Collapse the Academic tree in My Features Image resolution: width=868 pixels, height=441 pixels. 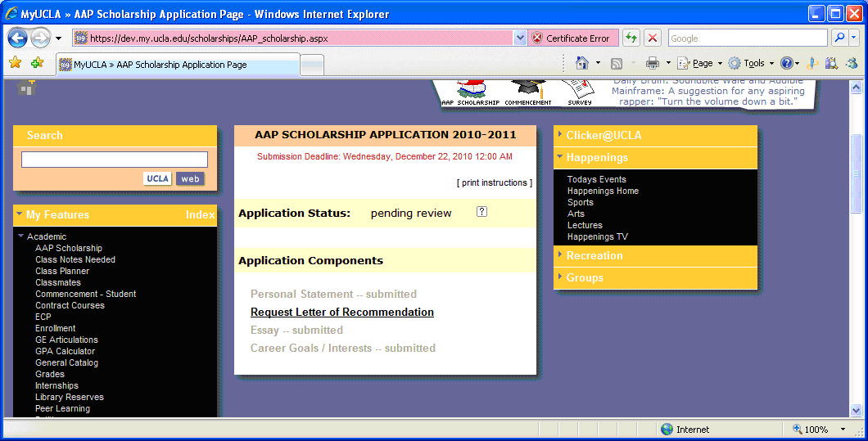[x=21, y=236]
